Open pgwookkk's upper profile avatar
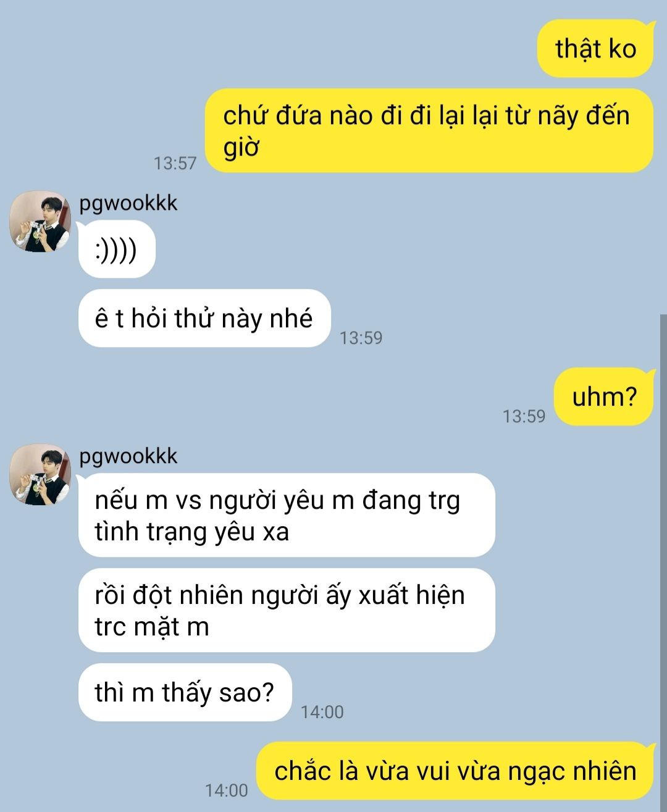667x812 pixels. (40, 221)
